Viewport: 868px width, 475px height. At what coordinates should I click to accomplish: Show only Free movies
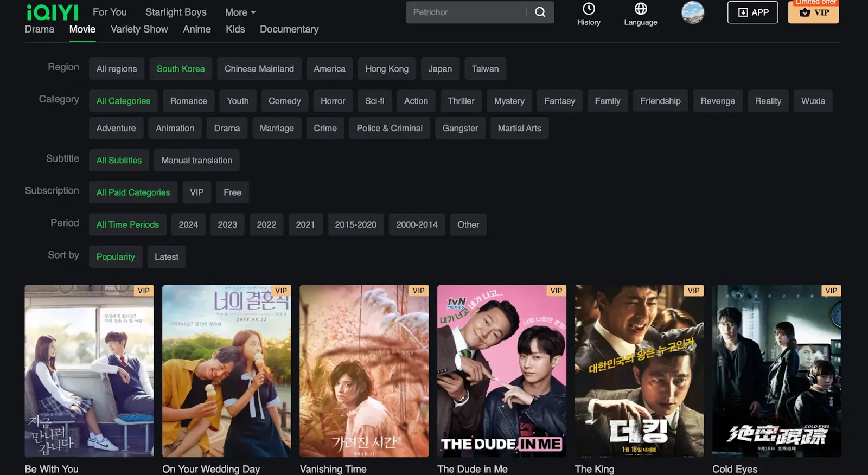pyautogui.click(x=233, y=192)
